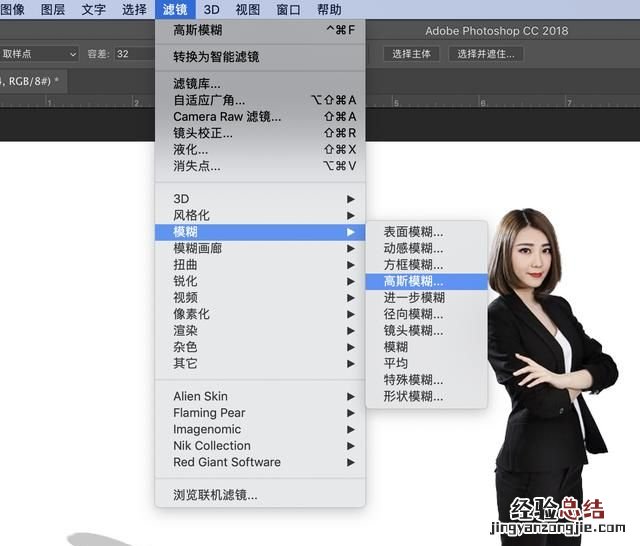Click the 选择主体 button
This screenshot has width=640, height=546.
click(x=411, y=54)
